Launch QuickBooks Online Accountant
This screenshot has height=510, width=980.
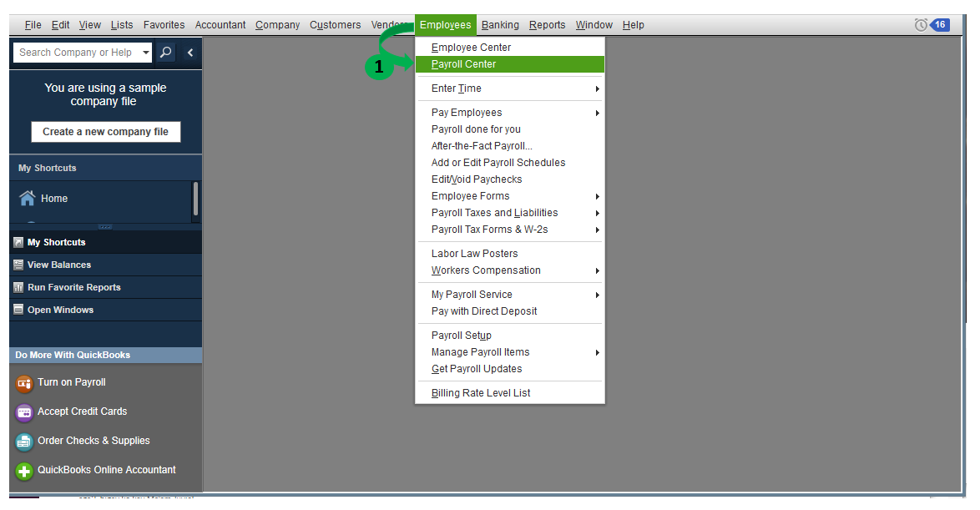click(24, 470)
